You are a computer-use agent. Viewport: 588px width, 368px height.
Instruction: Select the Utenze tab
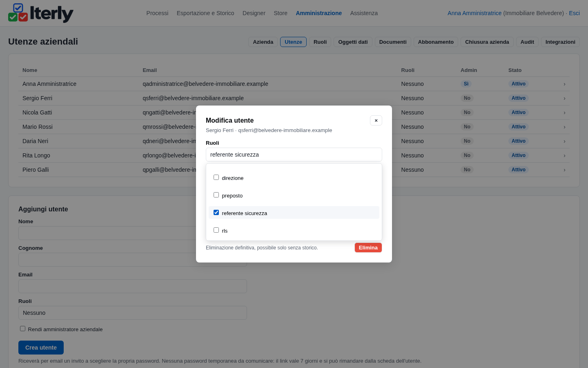point(293,42)
